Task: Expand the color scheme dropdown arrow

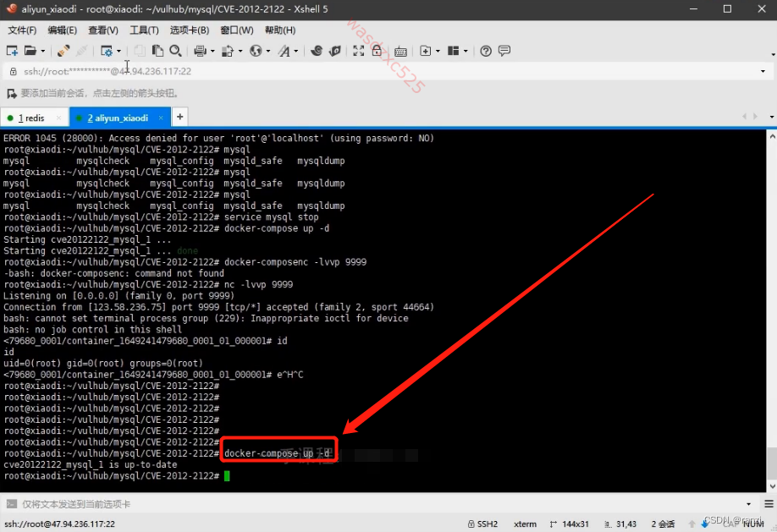Action: click(x=240, y=51)
